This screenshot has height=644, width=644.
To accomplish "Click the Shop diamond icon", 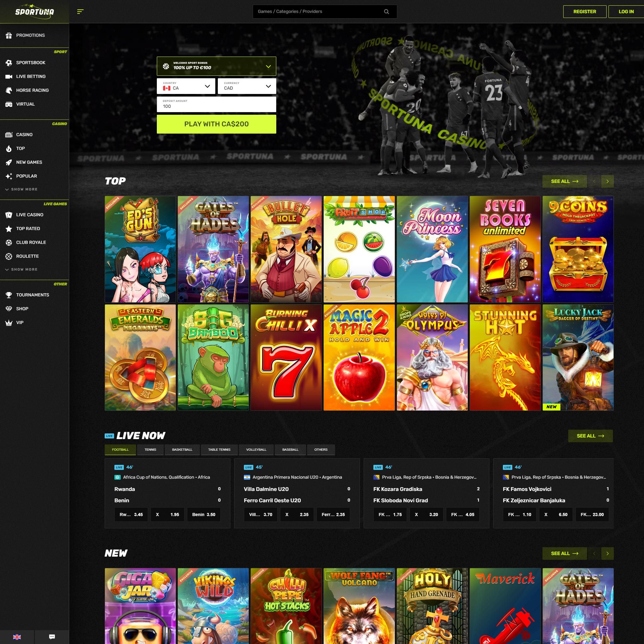I will coord(9,309).
